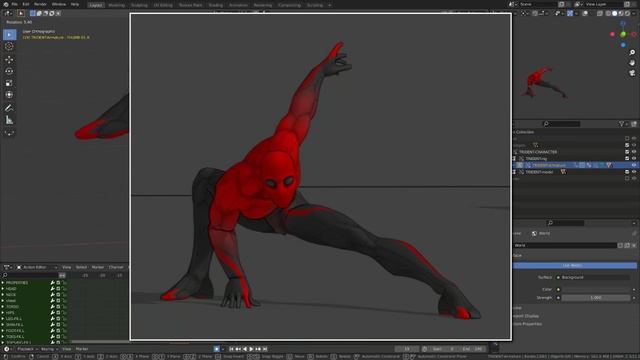Open the Marker menu in Action Editor
640x360 pixels.
pos(98,267)
